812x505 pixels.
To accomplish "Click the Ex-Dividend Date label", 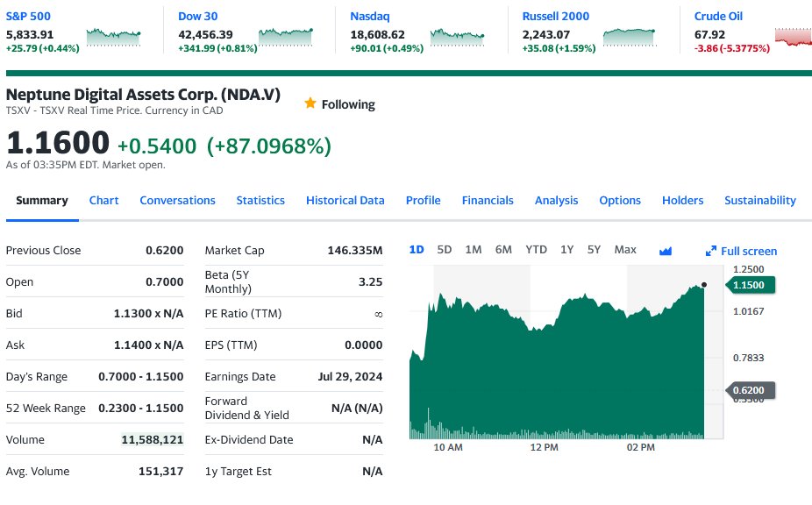I will [x=248, y=440].
